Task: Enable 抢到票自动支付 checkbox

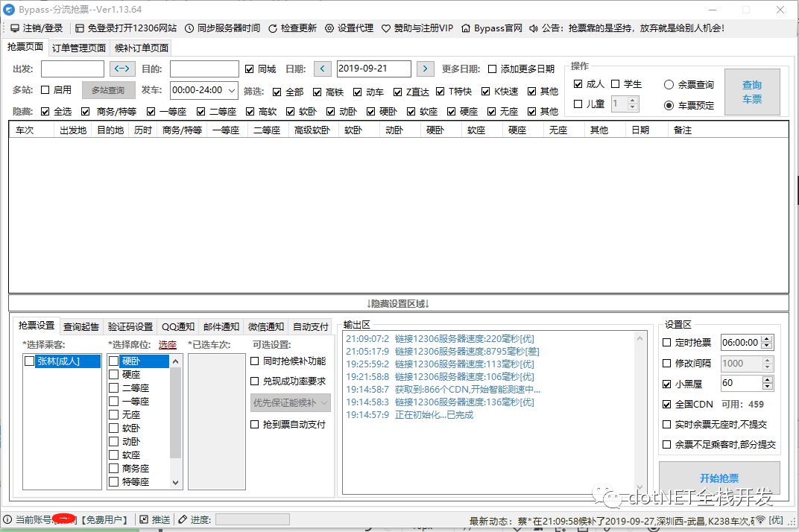Action: coord(255,424)
